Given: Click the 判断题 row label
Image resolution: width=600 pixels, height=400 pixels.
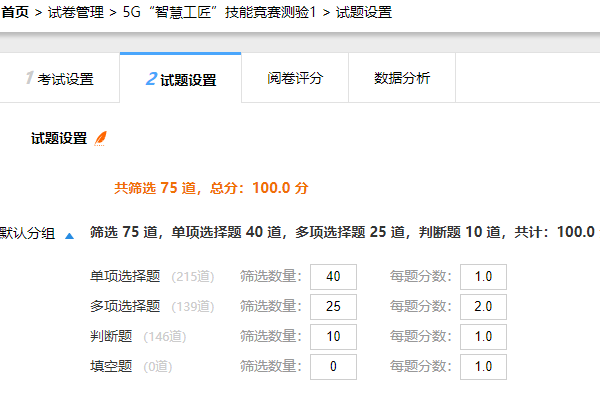Looking at the screenshot, I should 111,336.
